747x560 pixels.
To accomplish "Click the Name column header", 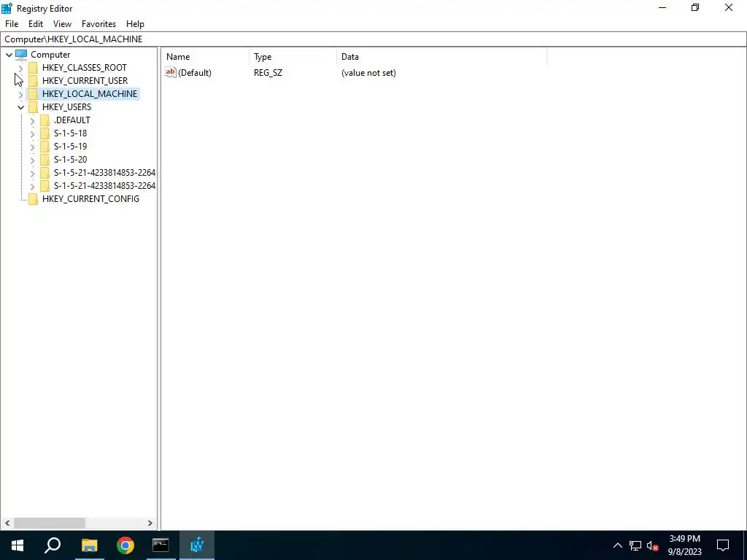I will coord(205,57).
